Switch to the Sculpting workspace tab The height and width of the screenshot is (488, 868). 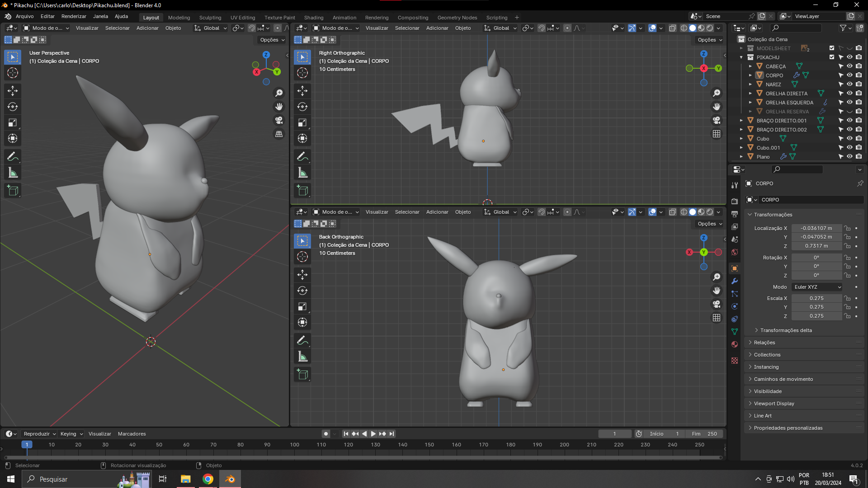click(x=210, y=18)
